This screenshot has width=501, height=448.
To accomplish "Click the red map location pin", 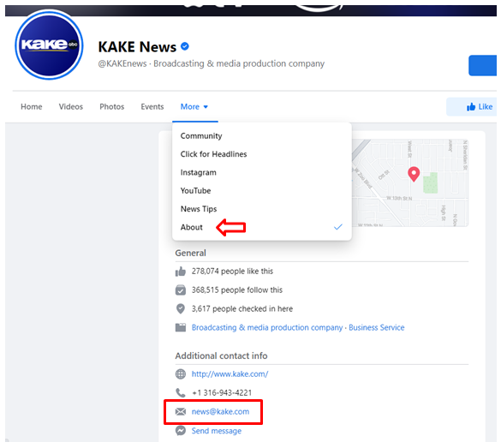I will [414, 174].
